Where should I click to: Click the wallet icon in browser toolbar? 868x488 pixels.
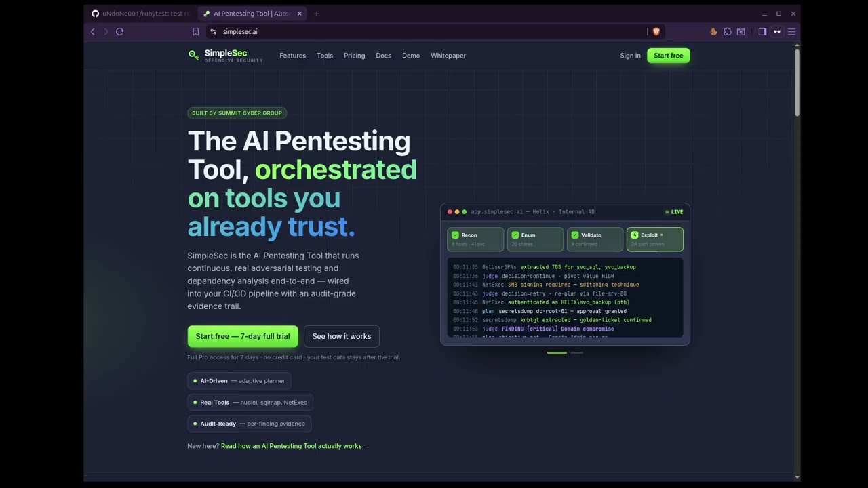click(741, 31)
